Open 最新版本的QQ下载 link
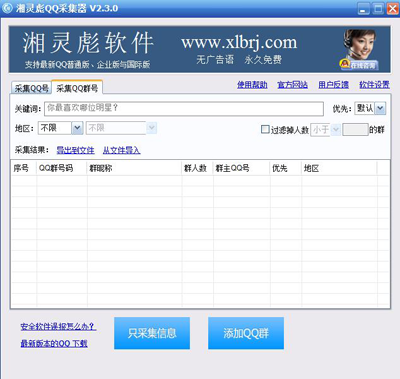This screenshot has height=379, width=400. [54, 343]
